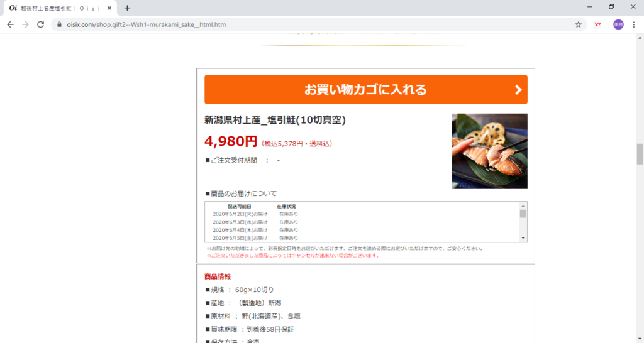Click tax-included note 税込5,378円・送料込

(x=297, y=144)
